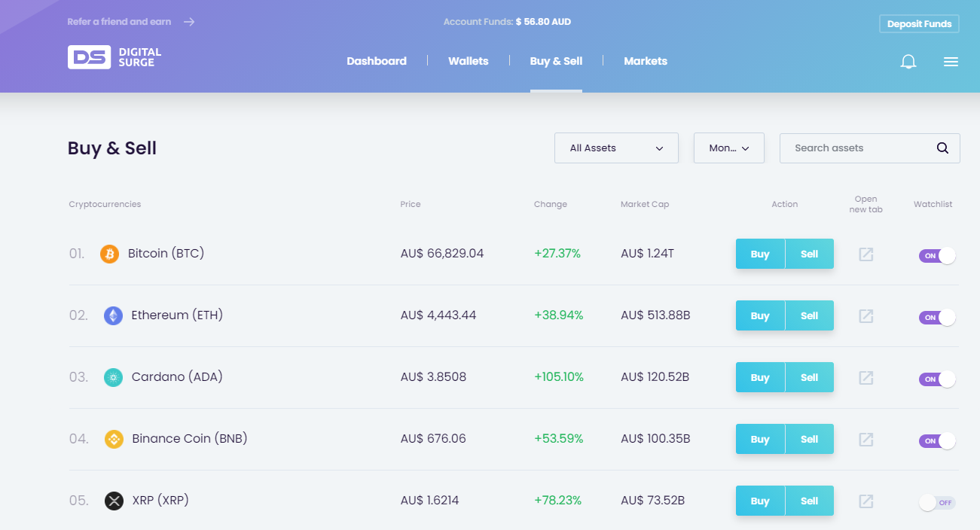Sell Cardano
Viewport: 980px width, 530px height.
click(810, 377)
